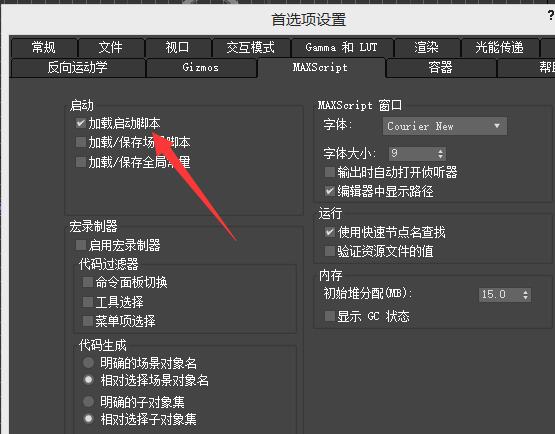Click the 15.0 heap allocation field
Image resolution: width=555 pixels, height=434 pixels.
click(500, 295)
